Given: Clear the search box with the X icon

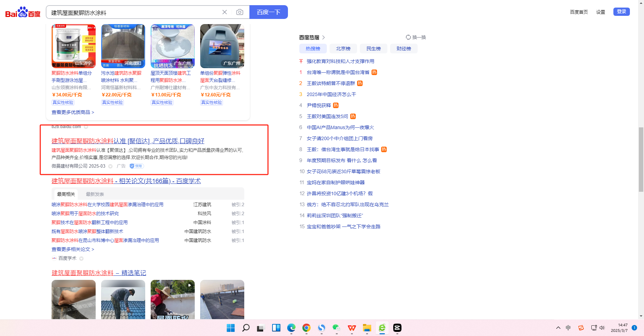Looking at the screenshot, I should (x=225, y=12).
